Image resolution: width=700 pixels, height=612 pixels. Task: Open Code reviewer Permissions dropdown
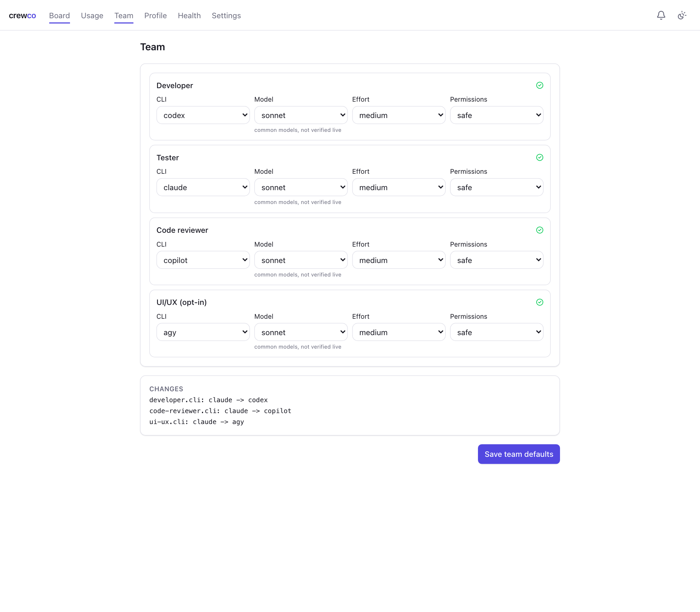tap(497, 260)
